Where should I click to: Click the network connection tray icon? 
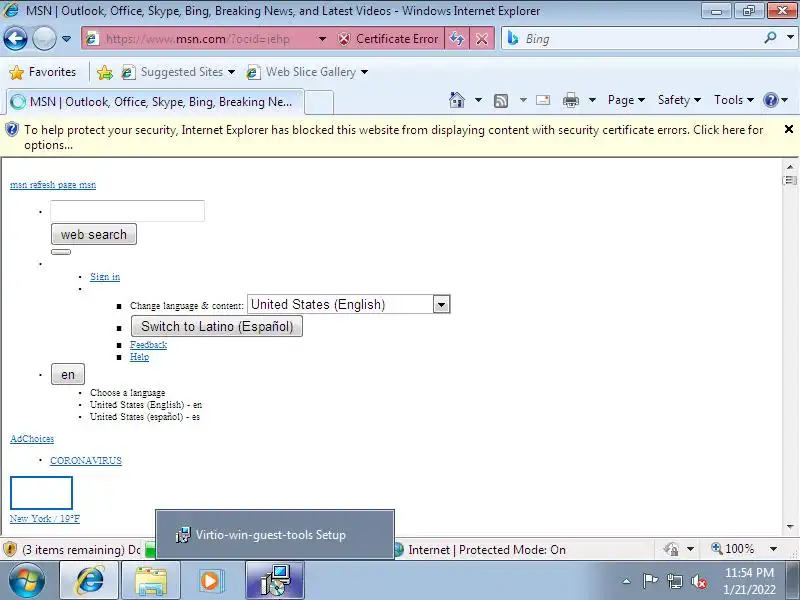coord(674,581)
